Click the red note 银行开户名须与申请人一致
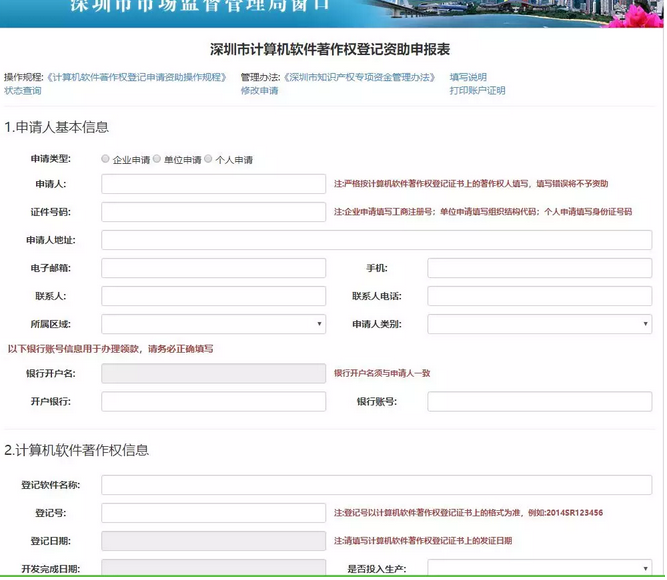 click(382, 373)
